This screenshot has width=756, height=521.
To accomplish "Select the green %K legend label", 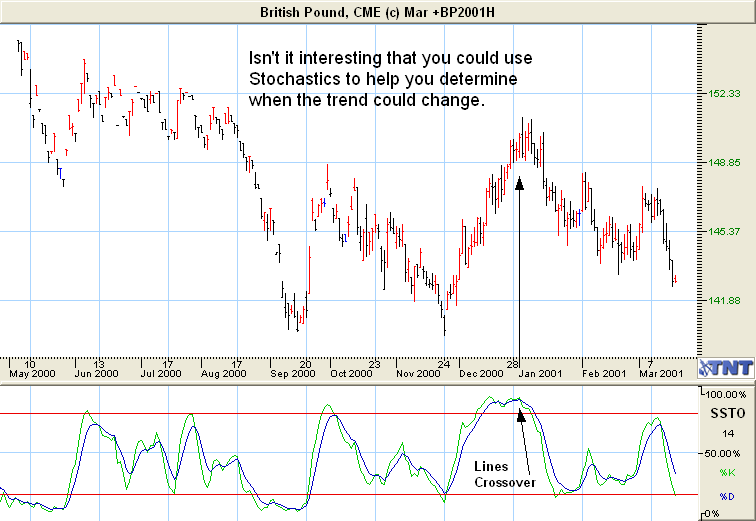I will point(727,470).
